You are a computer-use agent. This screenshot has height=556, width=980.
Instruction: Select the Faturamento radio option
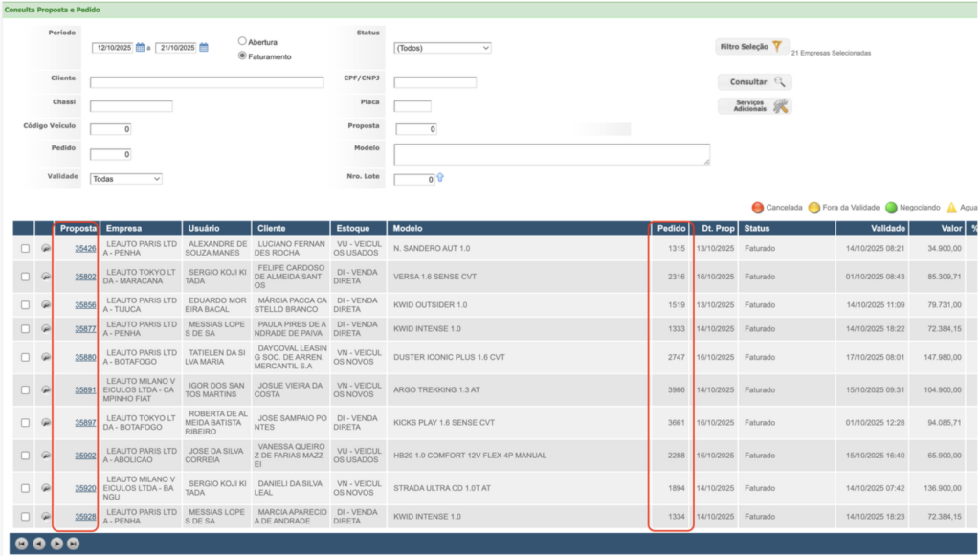coord(242,56)
